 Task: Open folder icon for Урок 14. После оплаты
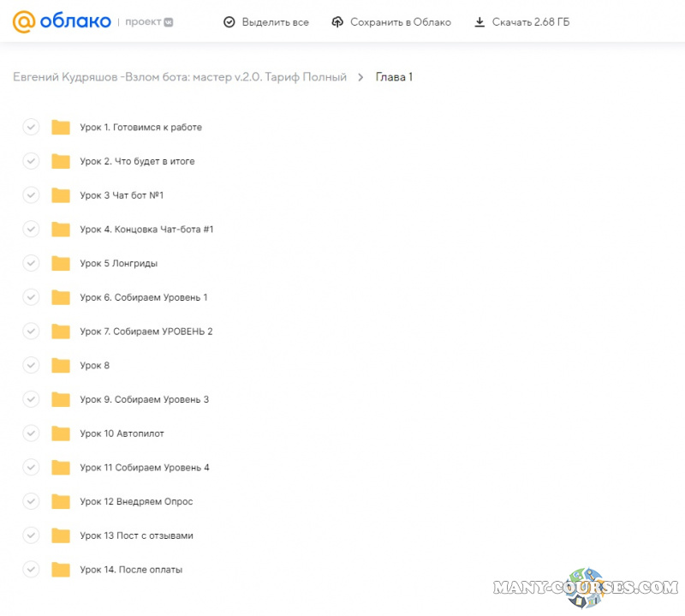pos(61,570)
